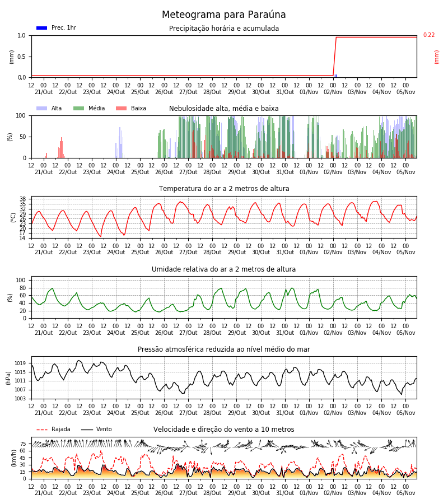Click the (km/h) wind axis label
This screenshot has height=504, width=448.
tap(13, 458)
